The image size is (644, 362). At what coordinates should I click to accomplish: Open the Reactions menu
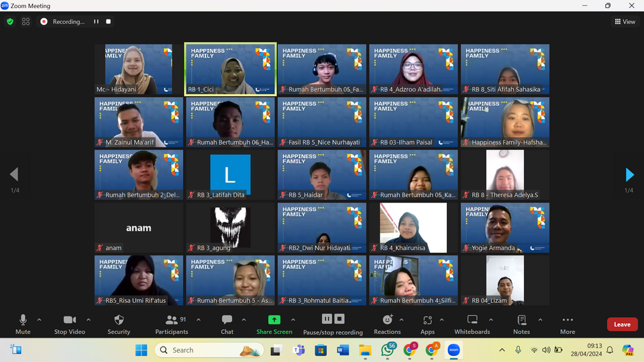387,324
